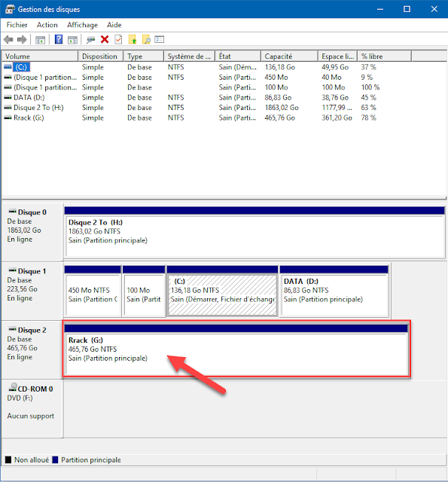Sort by the Disposition column header

pyautogui.click(x=101, y=56)
